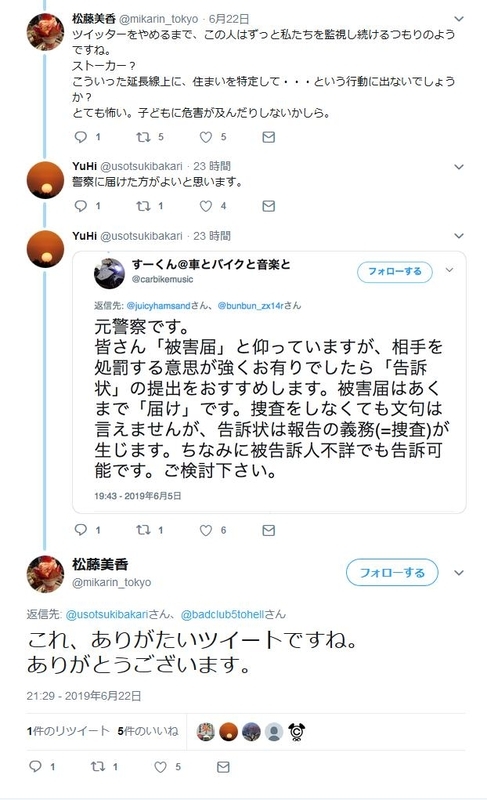Open the chevron menu inside the quoted すーくん tweet
The image size is (487, 800).
click(449, 270)
